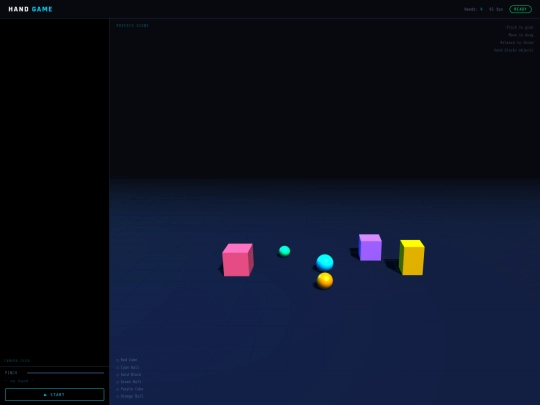Click the 'Hands: 0' counter
Viewport: 540px width, 405px height.
coord(473,9)
